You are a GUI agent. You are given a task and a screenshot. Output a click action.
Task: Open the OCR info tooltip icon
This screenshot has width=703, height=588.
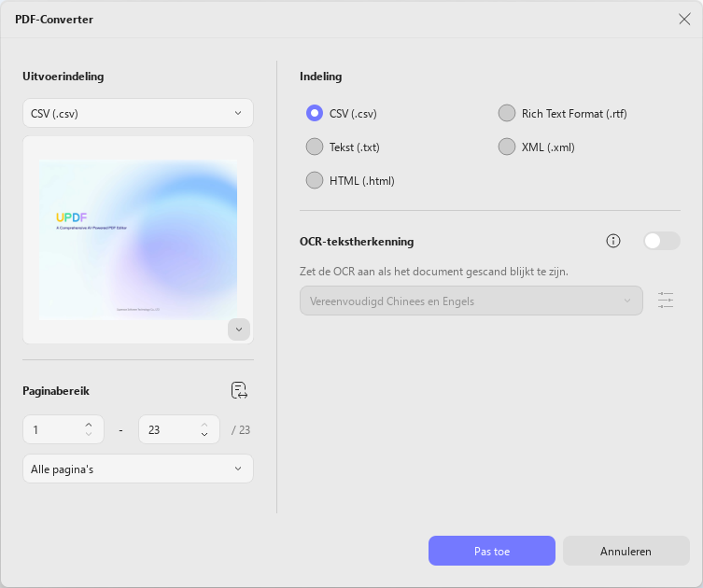[x=612, y=241]
